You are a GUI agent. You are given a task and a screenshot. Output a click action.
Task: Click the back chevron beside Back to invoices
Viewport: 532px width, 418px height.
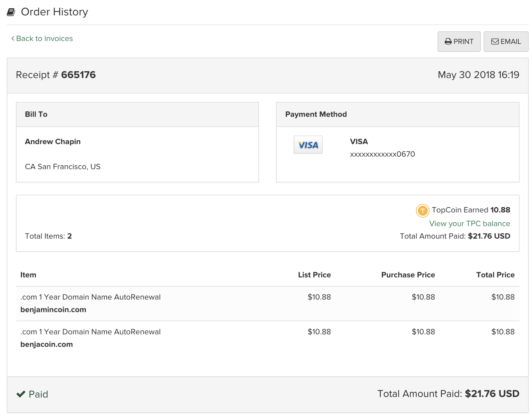[x=13, y=39]
